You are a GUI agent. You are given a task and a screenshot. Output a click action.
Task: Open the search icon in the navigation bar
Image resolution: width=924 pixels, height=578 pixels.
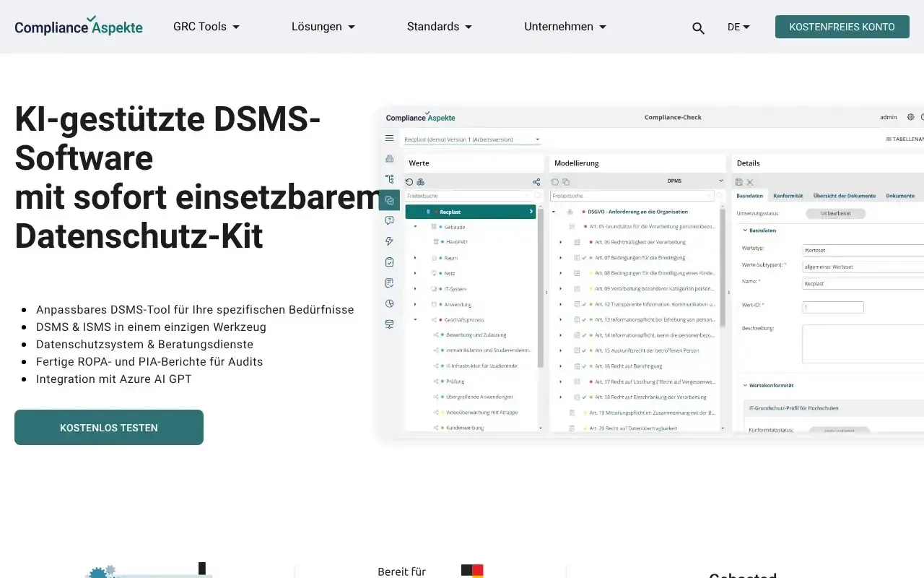698,27
